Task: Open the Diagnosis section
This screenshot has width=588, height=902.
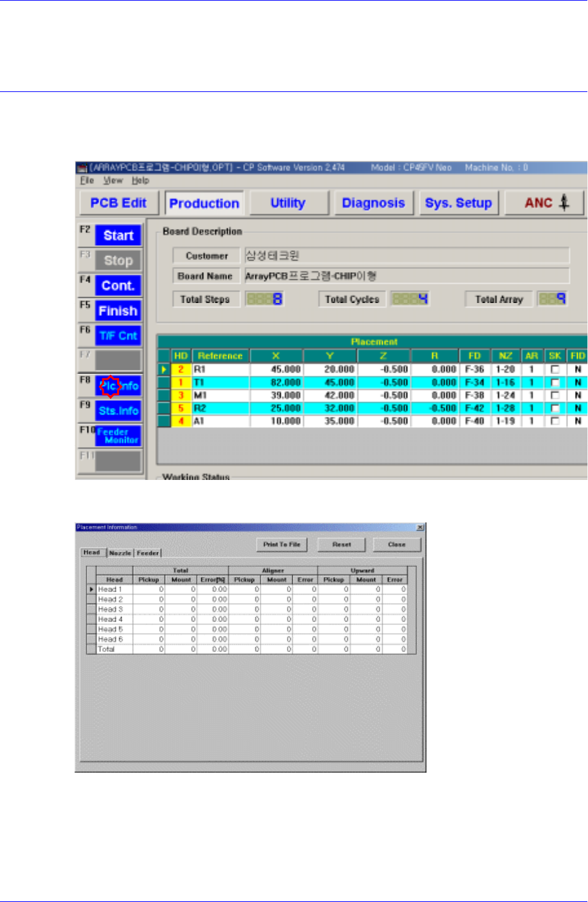Action: coord(373,203)
